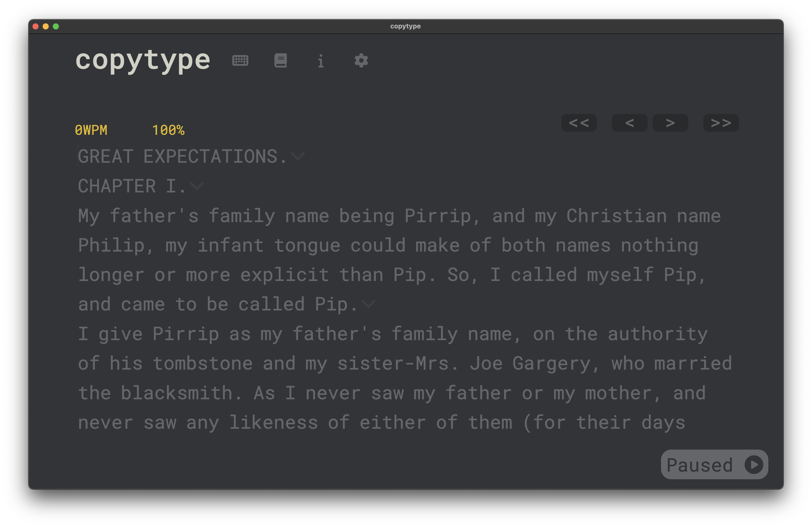Click the 0WPM speed indicator

pos(91,130)
